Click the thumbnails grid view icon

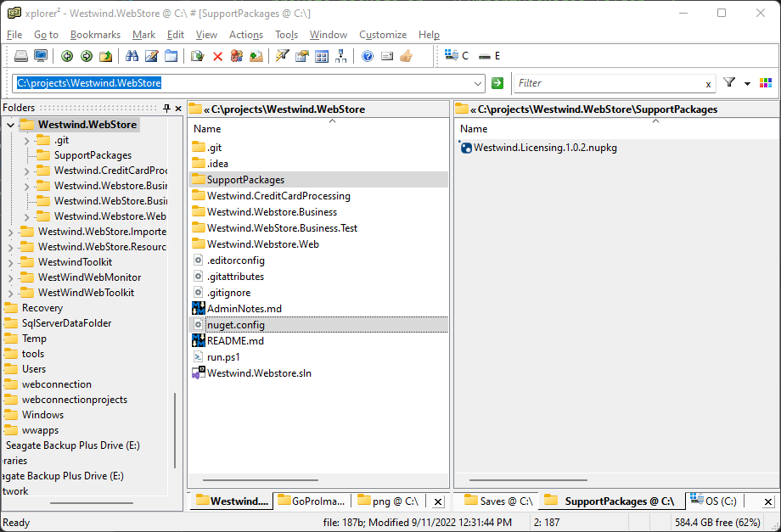322,56
